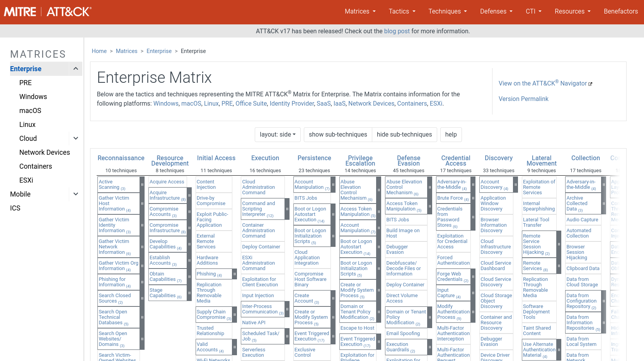
Task: Select Containers in the matrices sidebar
Action: [x=36, y=166]
